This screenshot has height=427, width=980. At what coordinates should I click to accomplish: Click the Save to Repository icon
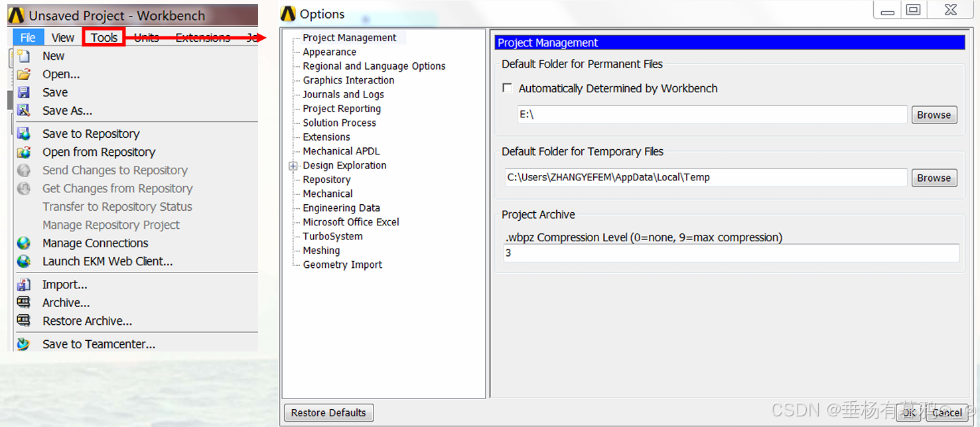[24, 134]
